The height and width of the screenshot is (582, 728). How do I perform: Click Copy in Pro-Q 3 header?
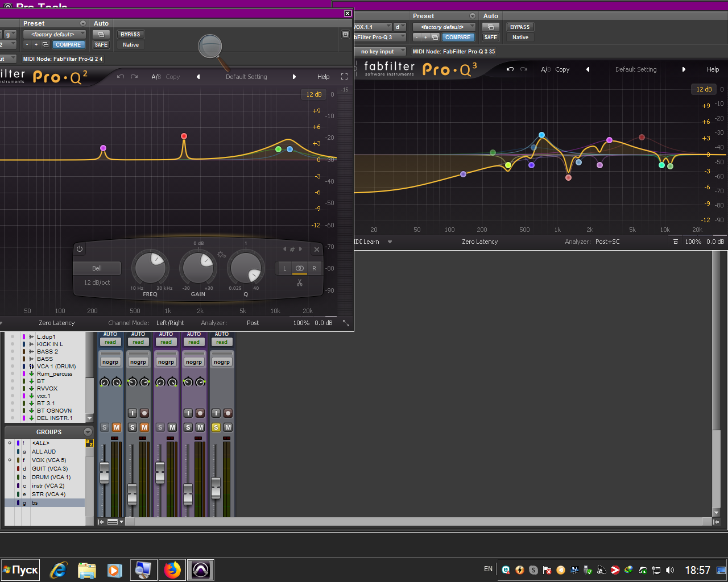pyautogui.click(x=562, y=69)
